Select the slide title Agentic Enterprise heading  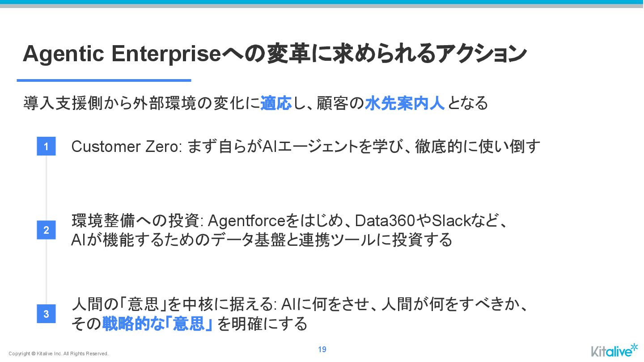tap(275, 54)
